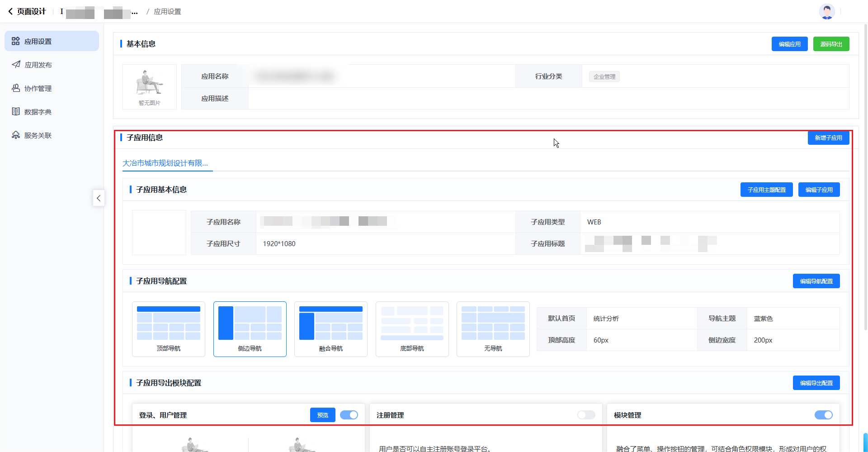Click the 数据字典 book icon

[16, 112]
